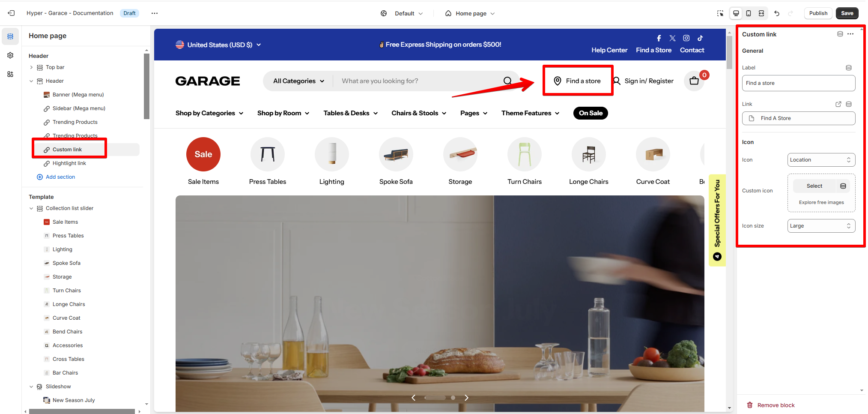
Task: Click the dynamic source icon beside Select
Action: [x=843, y=186]
